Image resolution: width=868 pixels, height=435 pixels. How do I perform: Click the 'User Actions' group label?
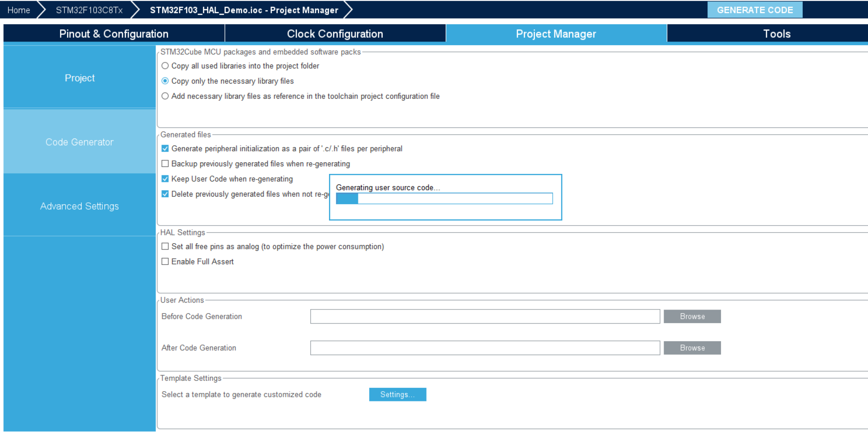pos(182,300)
